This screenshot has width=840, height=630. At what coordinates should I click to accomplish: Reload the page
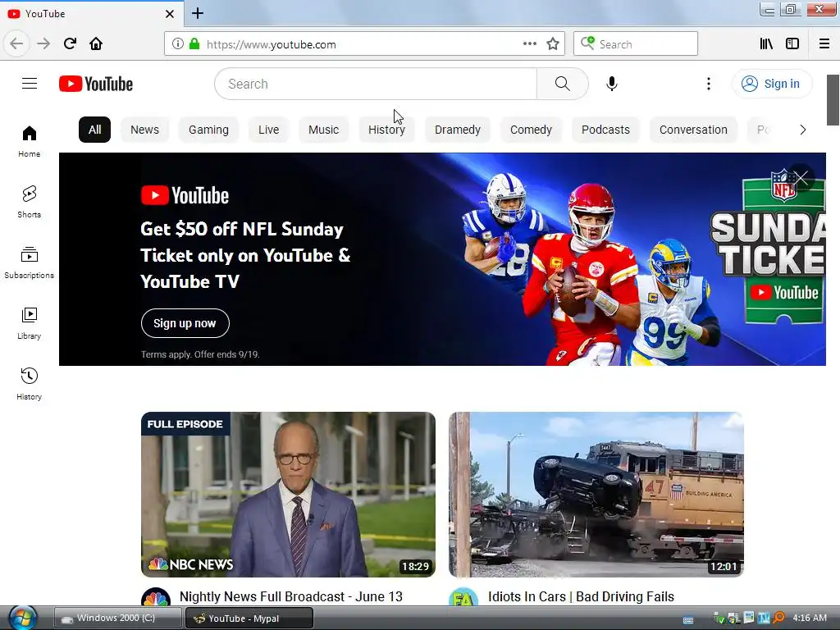[x=70, y=44]
